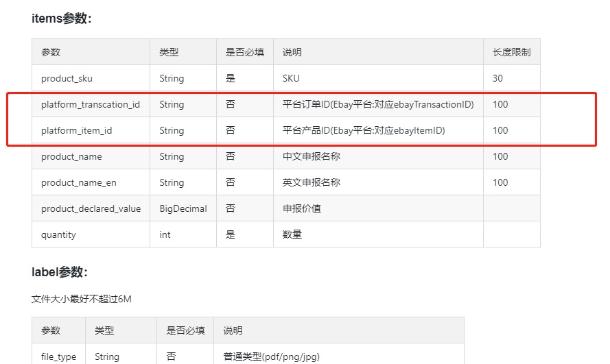
Task: Click the ebayItemID description text
Action: [364, 130]
